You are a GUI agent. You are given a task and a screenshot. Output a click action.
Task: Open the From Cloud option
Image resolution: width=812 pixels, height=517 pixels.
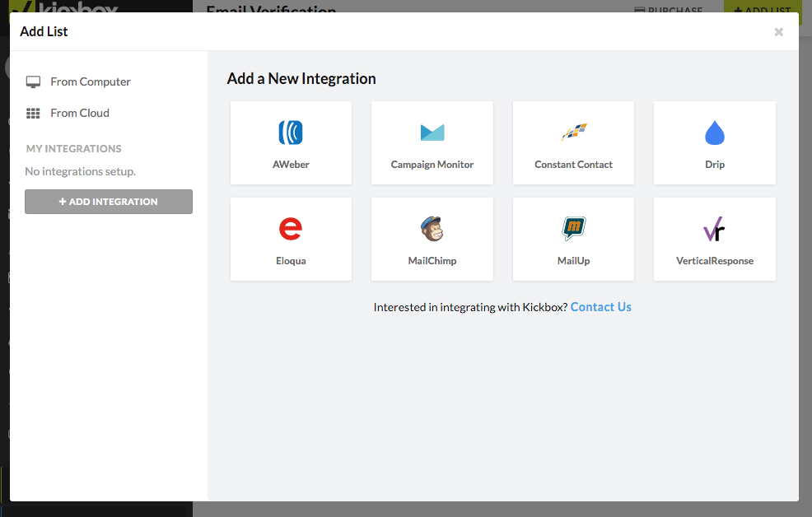point(80,113)
